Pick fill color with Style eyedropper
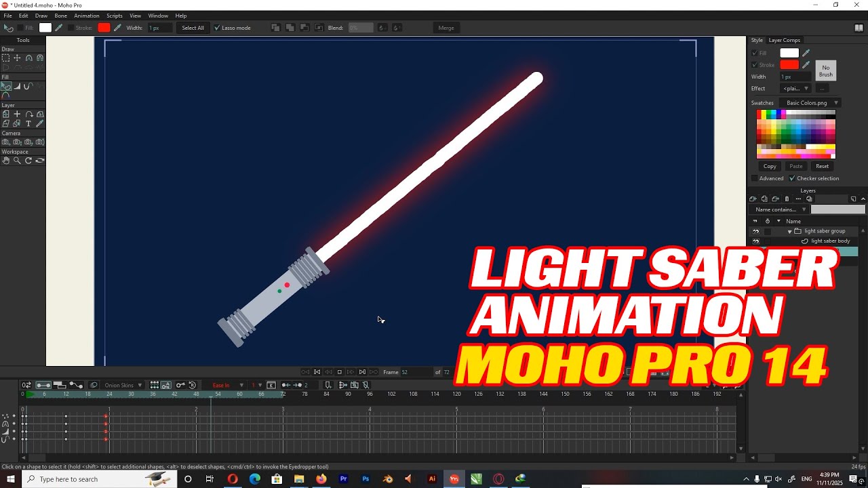 (806, 53)
